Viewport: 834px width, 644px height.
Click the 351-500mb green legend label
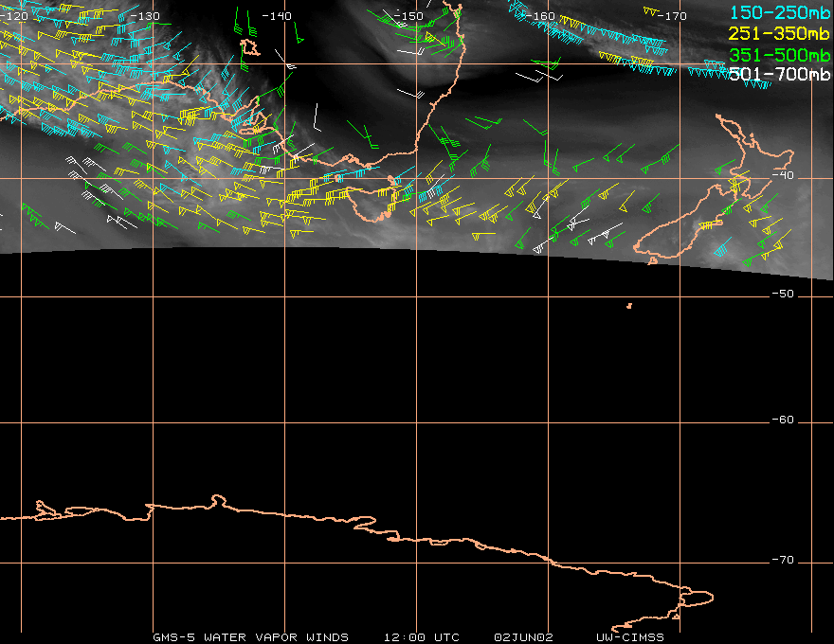point(779,55)
